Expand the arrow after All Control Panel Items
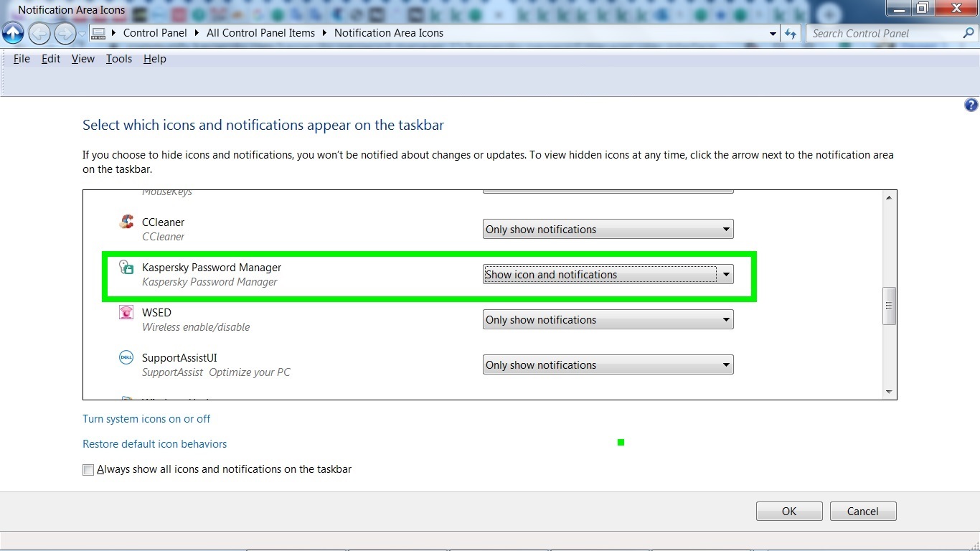Screen dimensions: 980x551 [324, 33]
